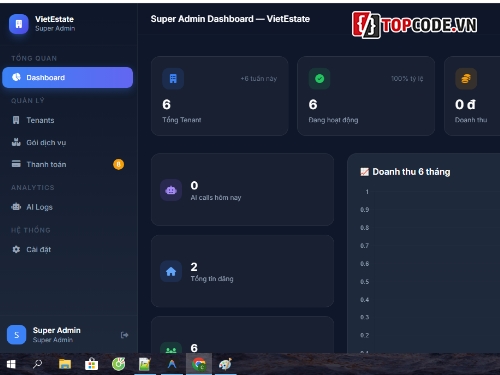
Task: Click the +6 tuần này text
Action: pos(259,79)
